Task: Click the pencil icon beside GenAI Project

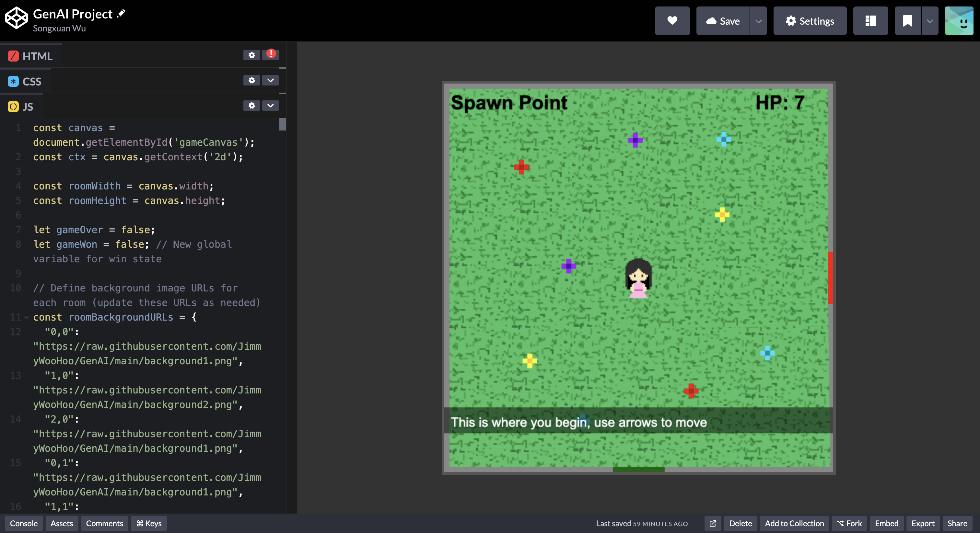Action: coord(121,14)
